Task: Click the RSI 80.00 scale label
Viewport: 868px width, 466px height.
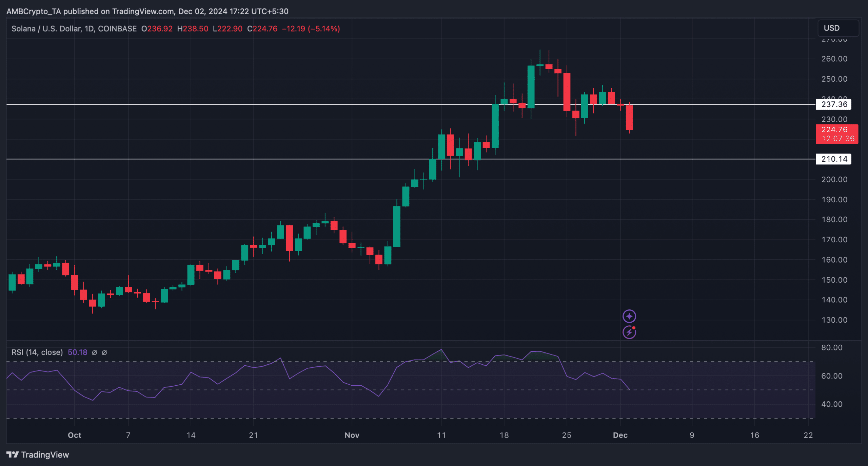Action: [832, 347]
